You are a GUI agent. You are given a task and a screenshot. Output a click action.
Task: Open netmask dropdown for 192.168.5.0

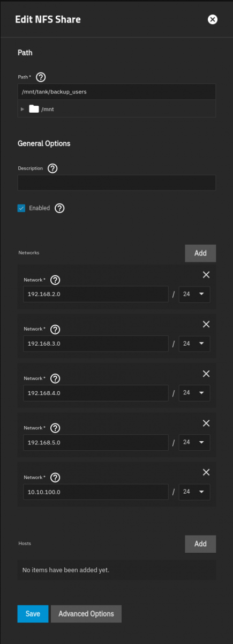(194, 443)
